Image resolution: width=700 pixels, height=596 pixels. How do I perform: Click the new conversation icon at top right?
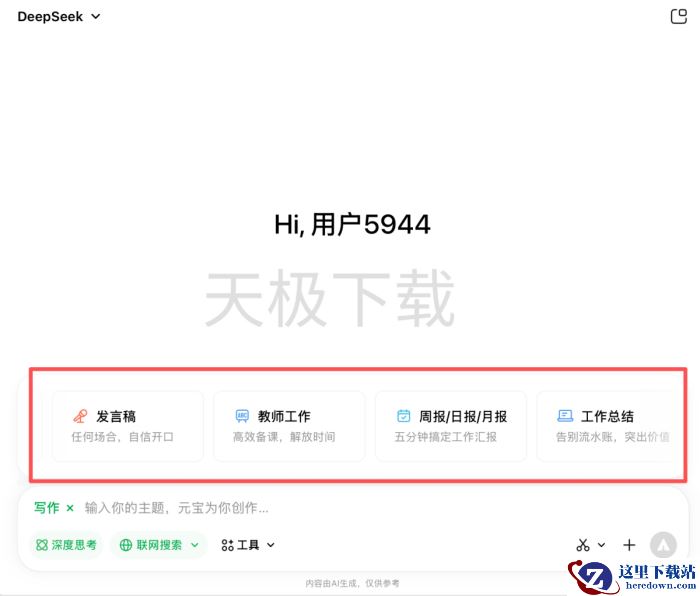[x=679, y=17]
